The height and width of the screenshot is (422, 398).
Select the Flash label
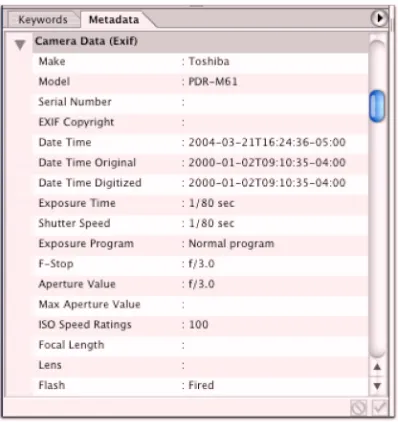pyautogui.click(x=52, y=385)
